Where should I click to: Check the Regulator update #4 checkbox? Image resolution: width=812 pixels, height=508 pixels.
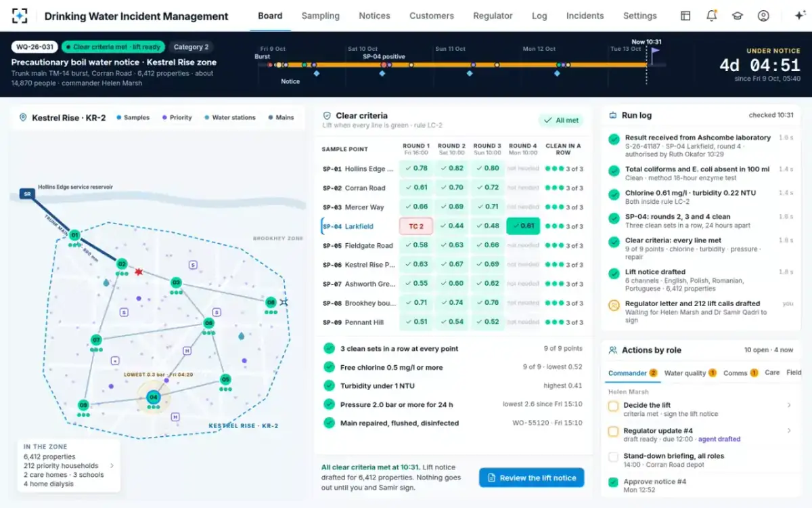click(x=613, y=431)
